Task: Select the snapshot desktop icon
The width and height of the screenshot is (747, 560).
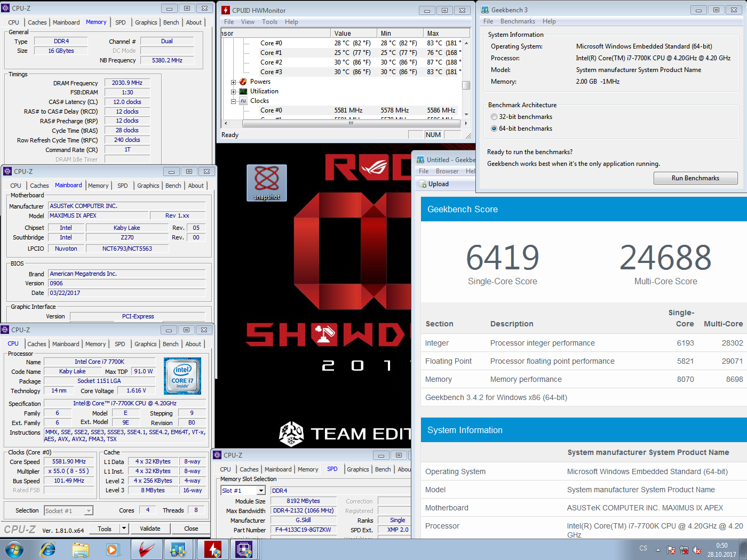Action: pos(267,183)
